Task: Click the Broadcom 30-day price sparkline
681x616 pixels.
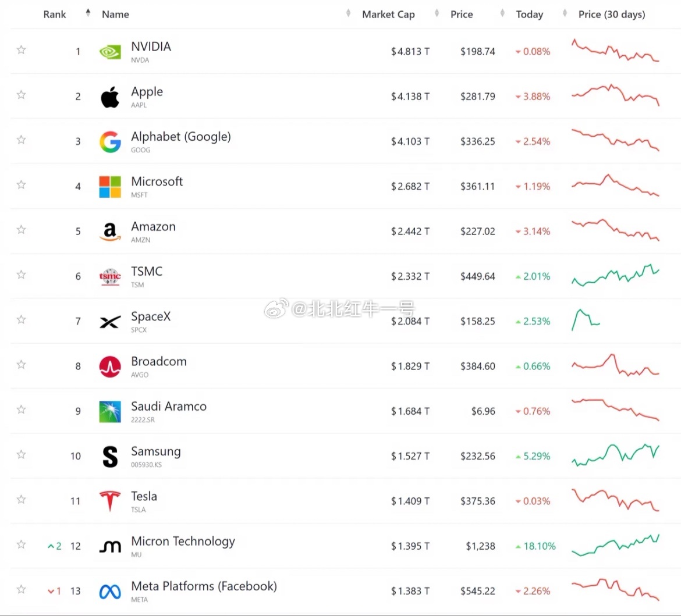Action: pyautogui.click(x=615, y=365)
